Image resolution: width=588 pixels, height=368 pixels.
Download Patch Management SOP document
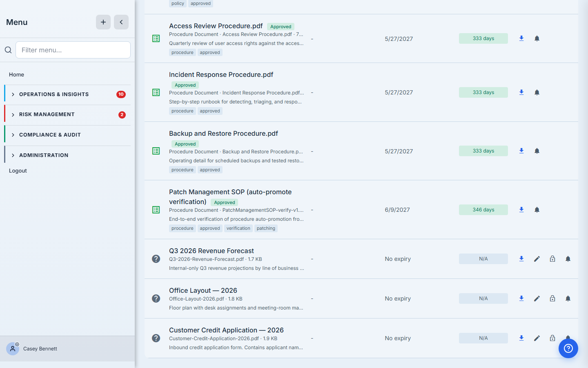point(521,210)
